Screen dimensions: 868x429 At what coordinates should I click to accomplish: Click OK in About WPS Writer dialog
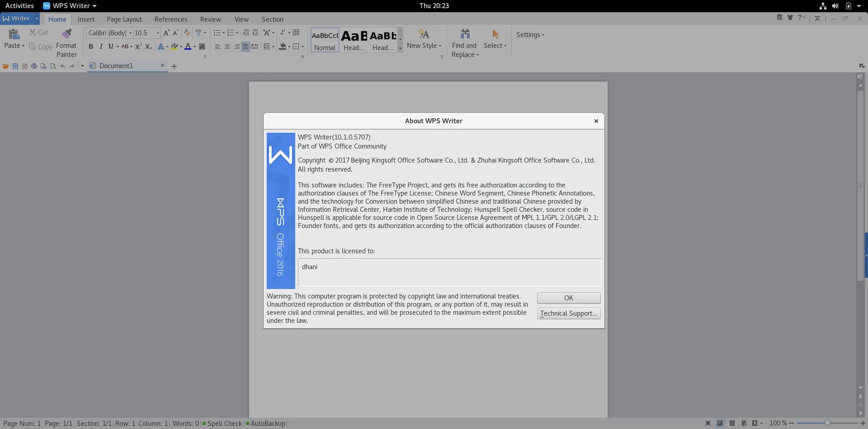(x=569, y=298)
